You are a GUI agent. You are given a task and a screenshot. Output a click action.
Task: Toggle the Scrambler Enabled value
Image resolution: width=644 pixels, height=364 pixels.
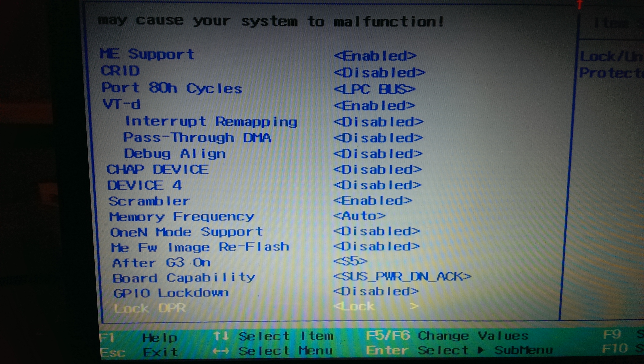[373, 200]
